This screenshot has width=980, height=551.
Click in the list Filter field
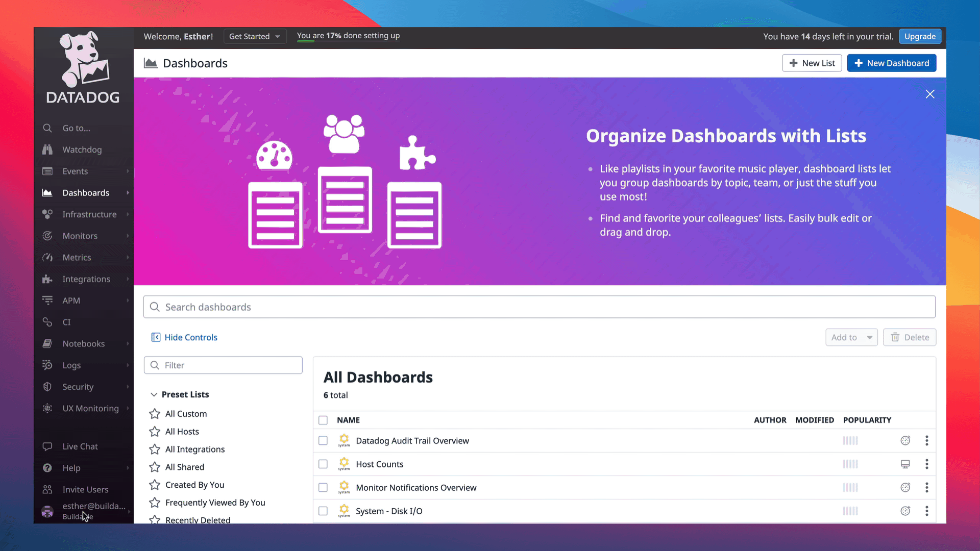click(223, 365)
